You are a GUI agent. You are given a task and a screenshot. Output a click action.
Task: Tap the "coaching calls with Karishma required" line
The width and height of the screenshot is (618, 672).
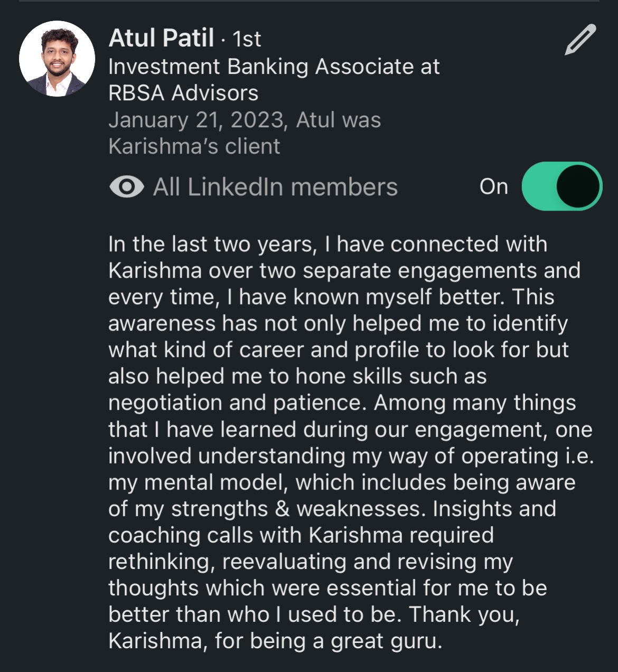(301, 535)
